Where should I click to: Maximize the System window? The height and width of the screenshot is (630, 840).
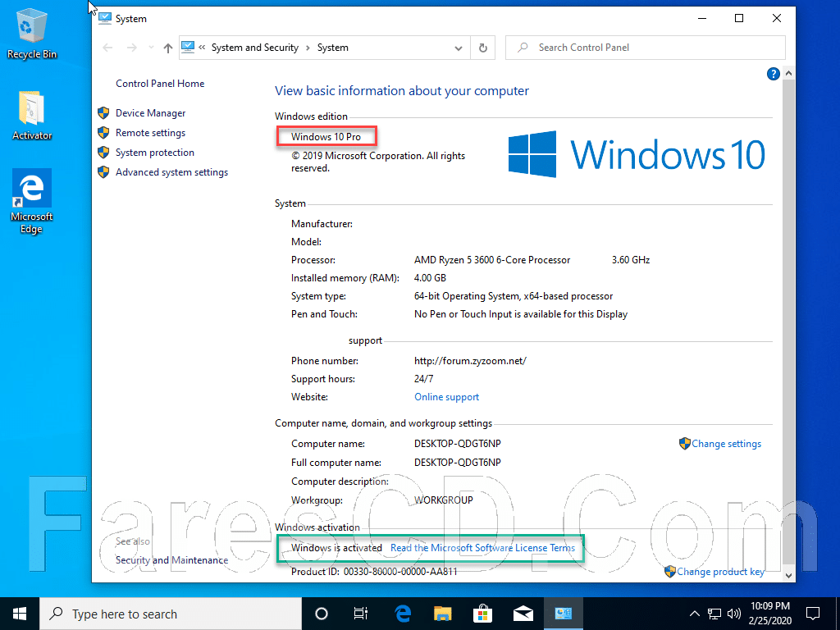coord(739,19)
